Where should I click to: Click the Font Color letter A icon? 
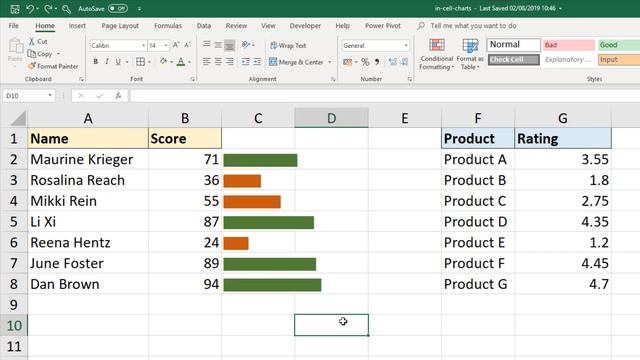(181, 62)
